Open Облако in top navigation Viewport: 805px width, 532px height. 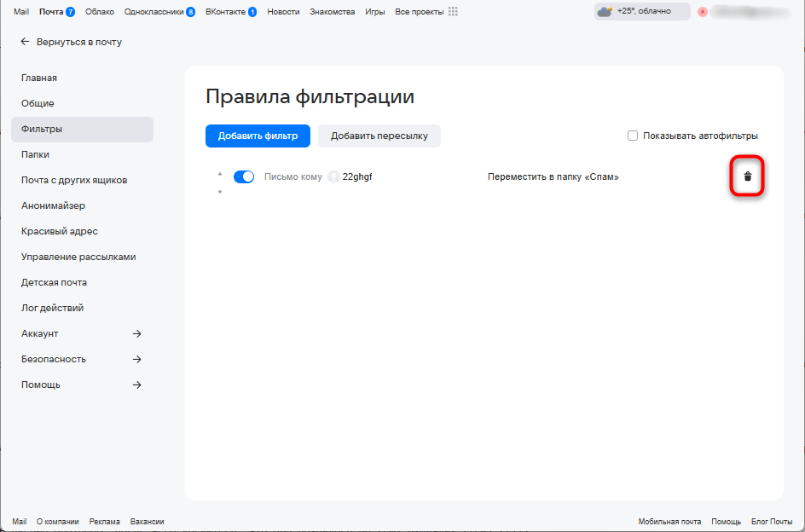pos(100,11)
